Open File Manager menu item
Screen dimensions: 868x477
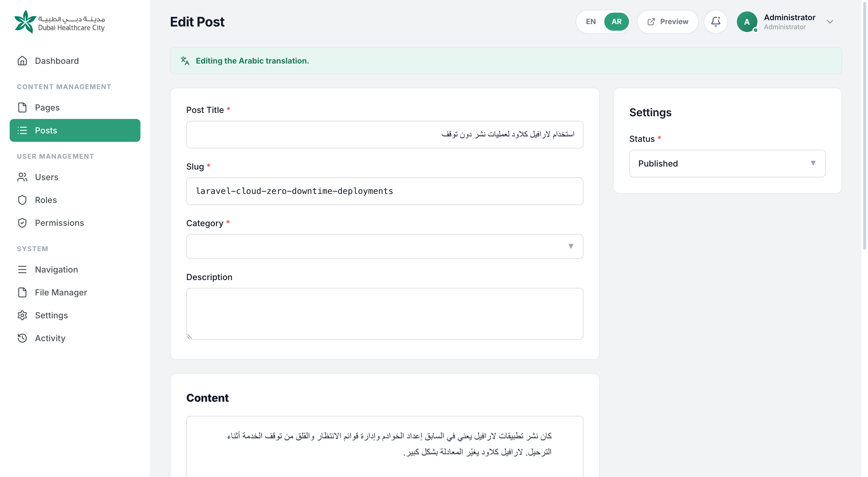[x=75, y=292]
